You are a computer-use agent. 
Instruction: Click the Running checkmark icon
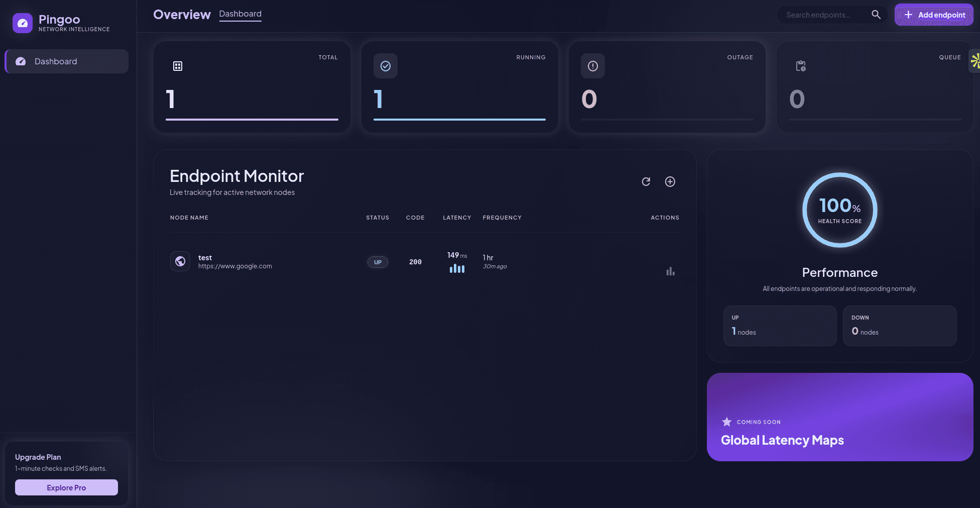(386, 66)
